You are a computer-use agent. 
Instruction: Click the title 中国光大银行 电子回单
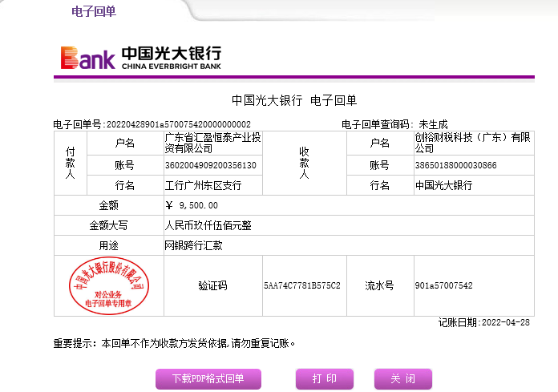tap(294, 100)
